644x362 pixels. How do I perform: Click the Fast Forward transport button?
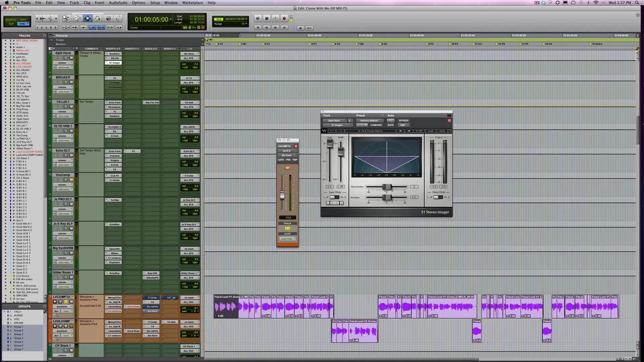point(275,28)
